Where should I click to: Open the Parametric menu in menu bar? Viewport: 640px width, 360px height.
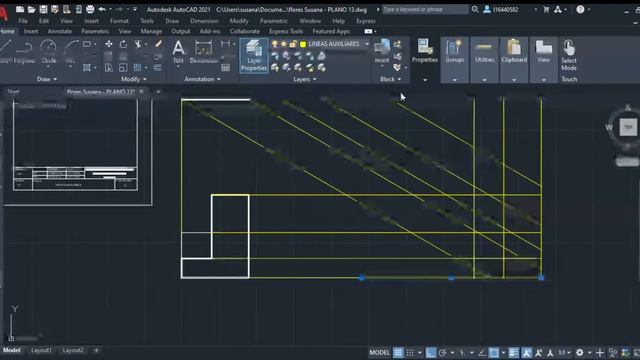point(273,21)
